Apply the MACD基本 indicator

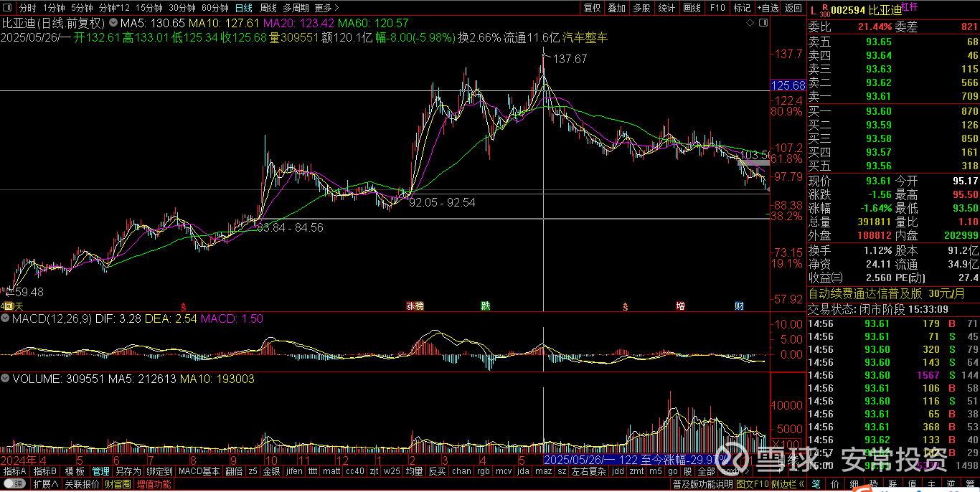(199, 471)
